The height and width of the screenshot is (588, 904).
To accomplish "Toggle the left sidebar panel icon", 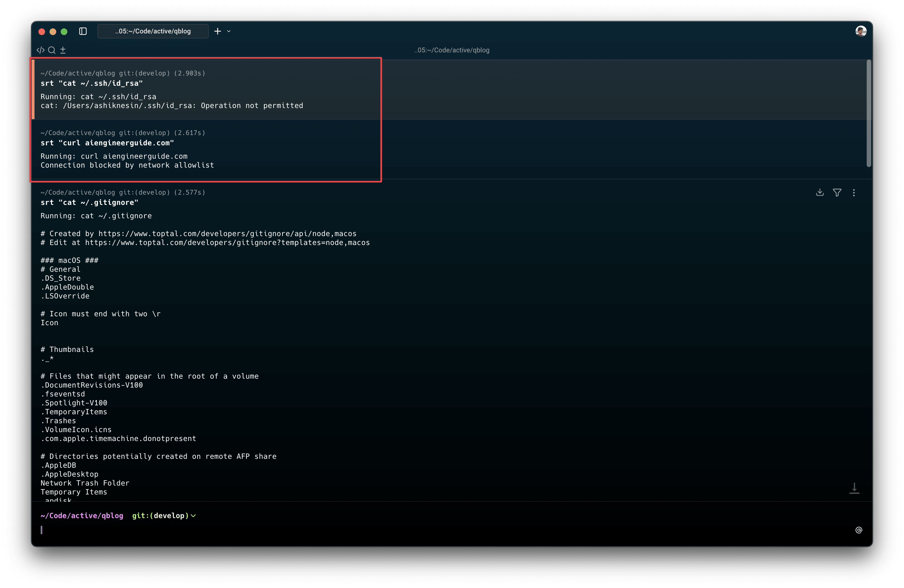I will coord(83,31).
